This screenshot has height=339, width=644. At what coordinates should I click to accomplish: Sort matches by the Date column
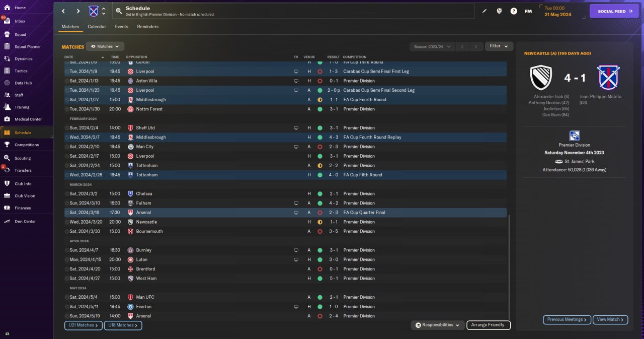pyautogui.click(x=69, y=57)
